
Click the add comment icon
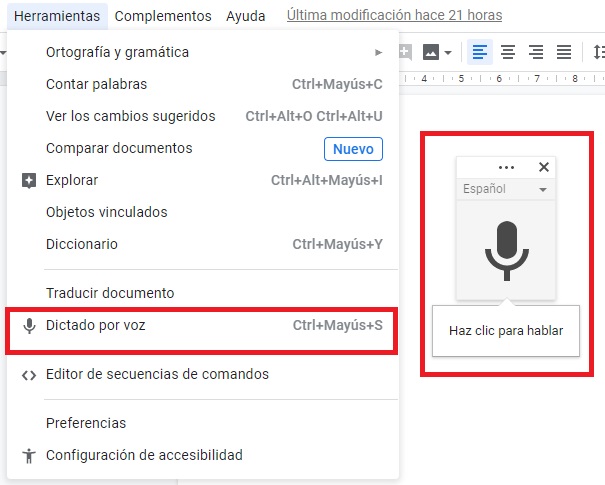405,52
